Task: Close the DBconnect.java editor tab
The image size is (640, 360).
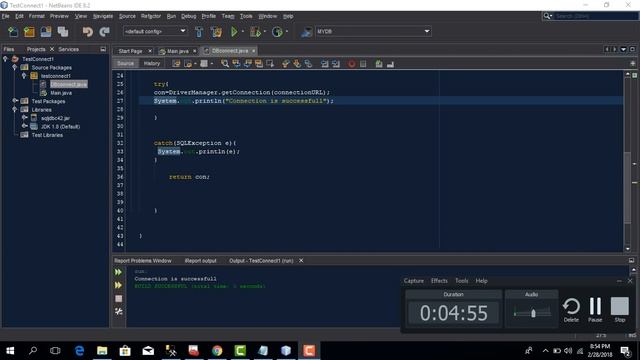Action: (253, 51)
